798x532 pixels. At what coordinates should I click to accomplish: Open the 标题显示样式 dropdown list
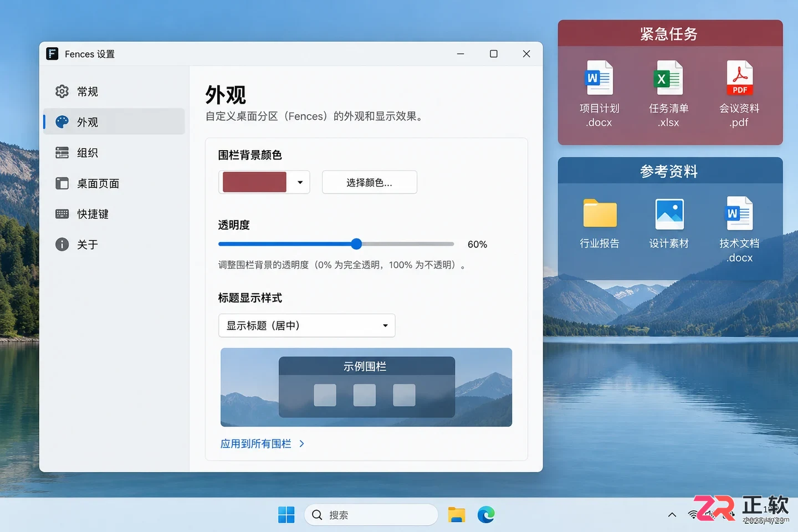point(306,325)
